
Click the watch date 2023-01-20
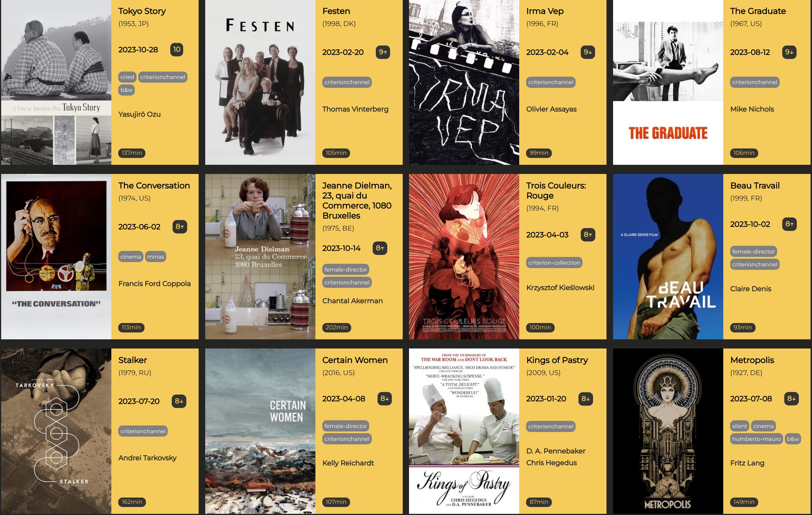pyautogui.click(x=546, y=399)
